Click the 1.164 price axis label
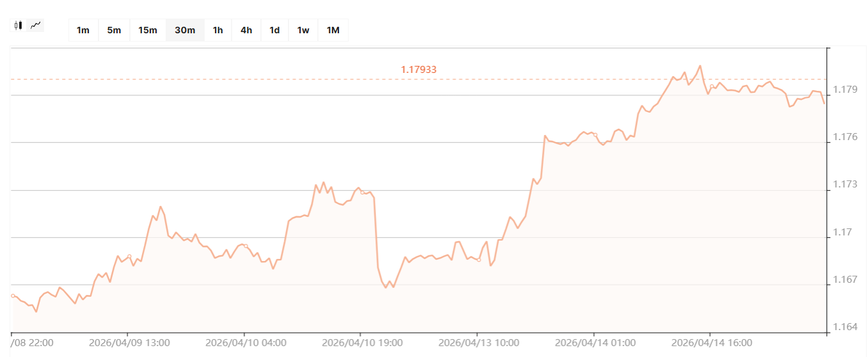The width and height of the screenshot is (868, 357). tap(846, 327)
